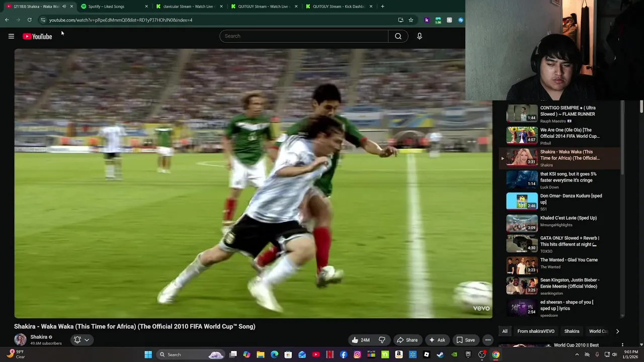Go back with the browser back arrow
Image resolution: width=644 pixels, height=362 pixels.
coord(7,20)
